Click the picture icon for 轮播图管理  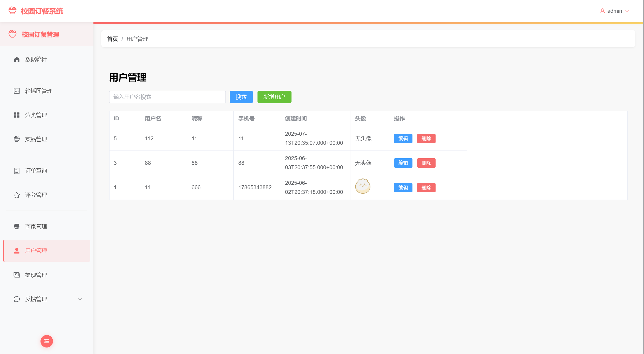point(17,91)
